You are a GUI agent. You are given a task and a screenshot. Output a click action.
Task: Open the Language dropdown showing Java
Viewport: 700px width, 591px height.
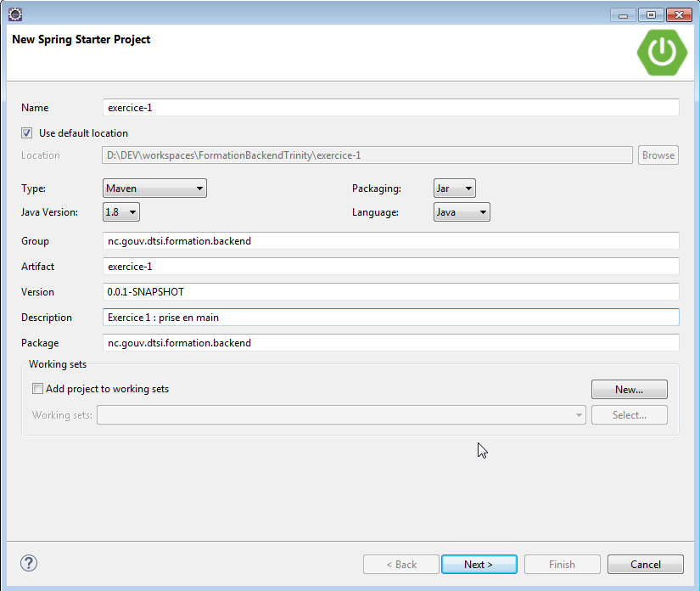462,211
